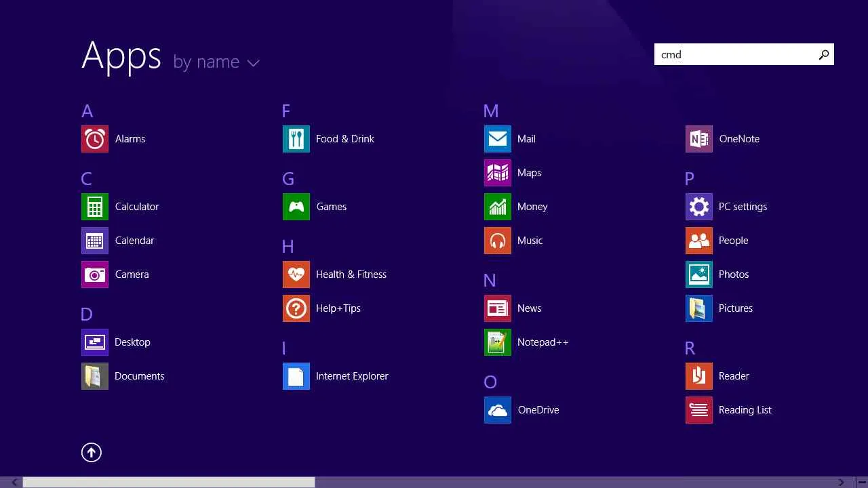Open the People app icon

point(699,241)
